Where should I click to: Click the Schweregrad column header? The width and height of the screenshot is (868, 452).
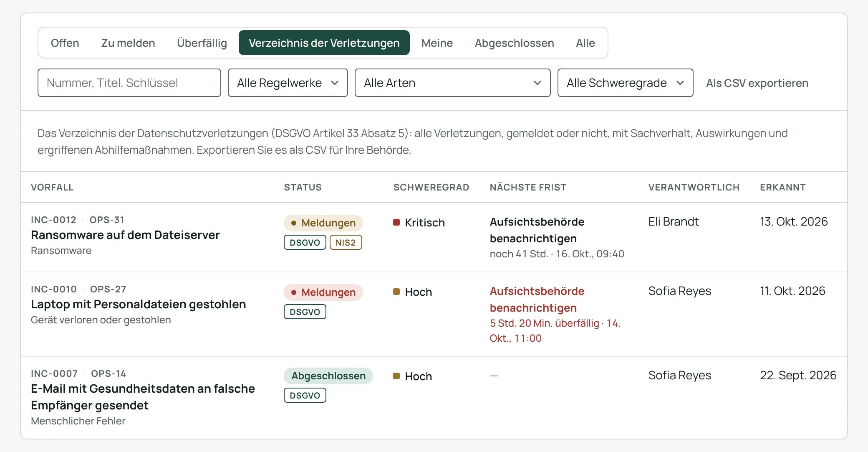[x=431, y=187]
